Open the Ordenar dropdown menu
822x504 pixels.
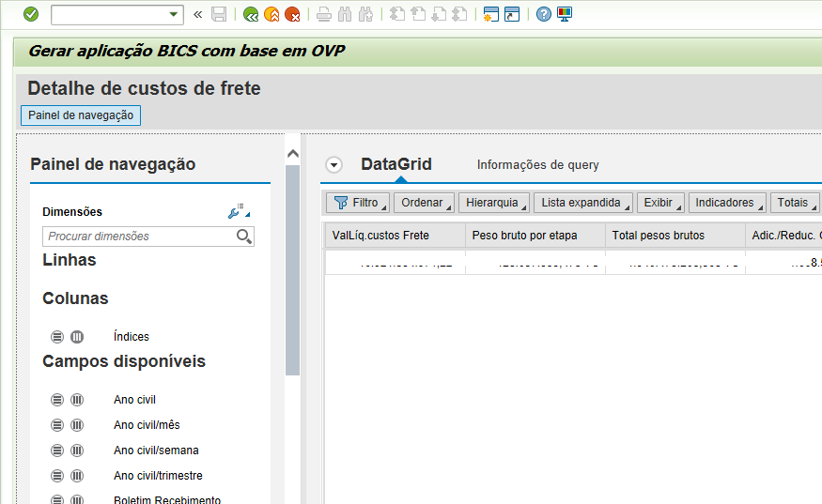[x=424, y=203]
